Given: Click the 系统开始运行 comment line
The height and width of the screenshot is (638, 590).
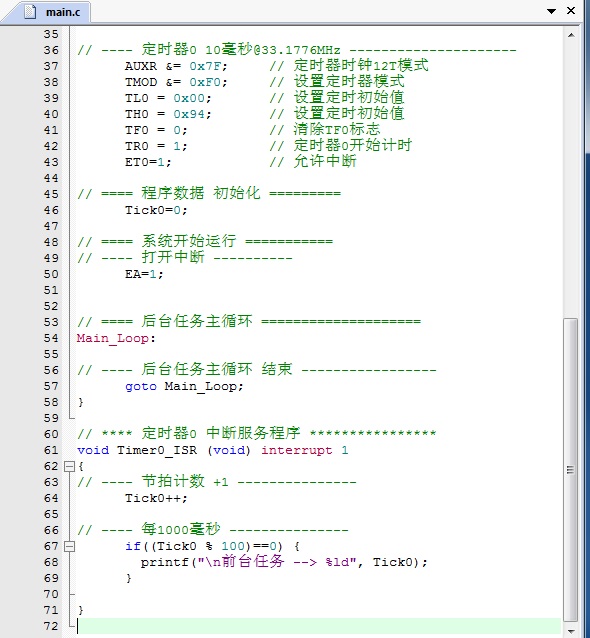Looking at the screenshot, I should click(205, 242).
